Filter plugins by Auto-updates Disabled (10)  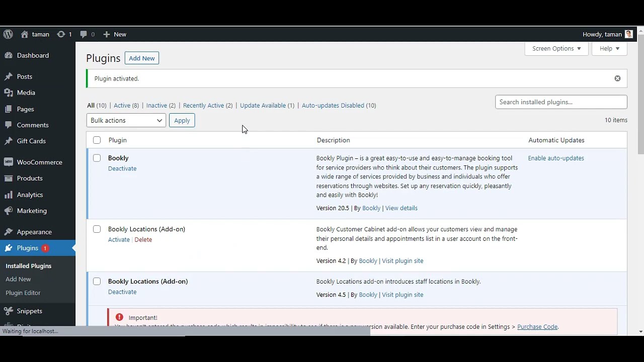(339, 106)
